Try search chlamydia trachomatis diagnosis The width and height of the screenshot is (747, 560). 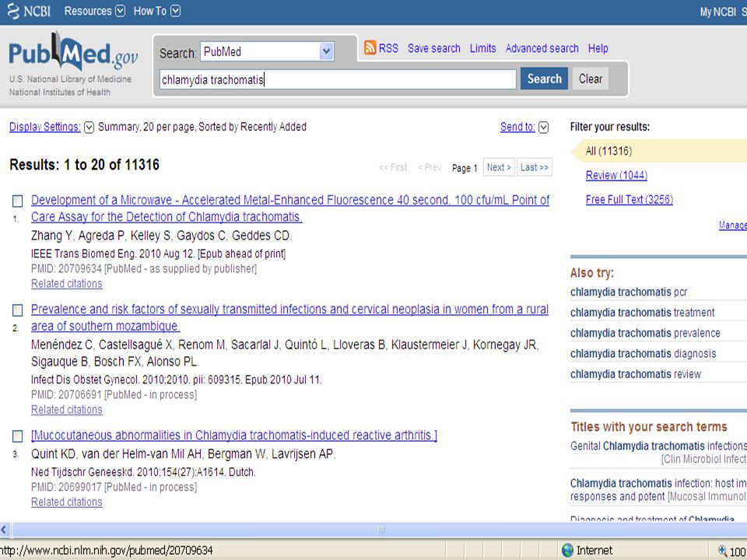click(x=644, y=354)
